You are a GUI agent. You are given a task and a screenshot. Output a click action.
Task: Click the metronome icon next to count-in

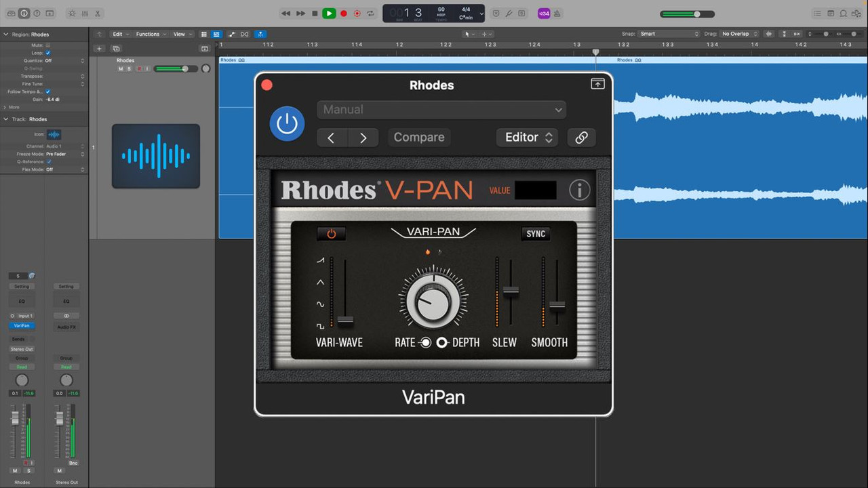557,13
